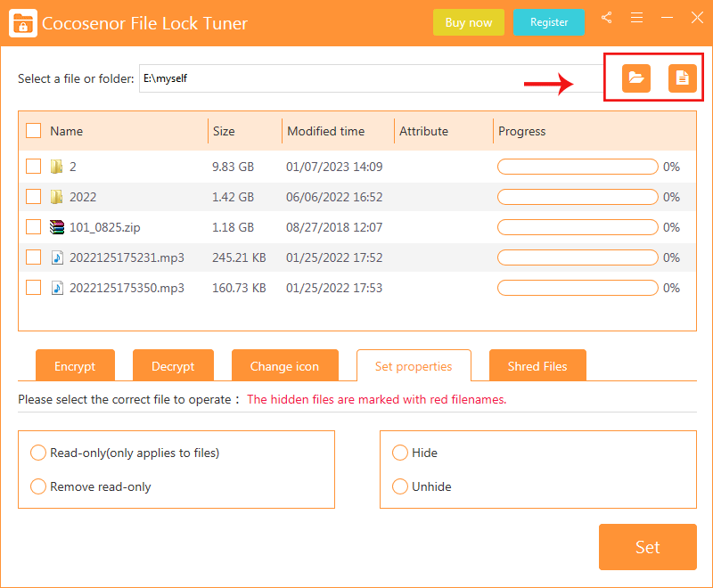Click the archive icon for 101_0825.zip

(57, 227)
